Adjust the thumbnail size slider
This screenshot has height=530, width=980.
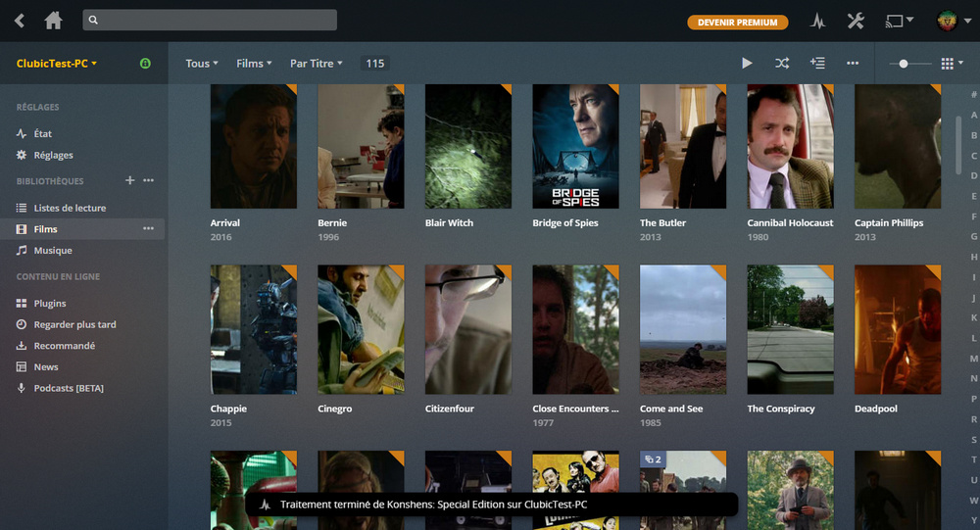(x=903, y=64)
